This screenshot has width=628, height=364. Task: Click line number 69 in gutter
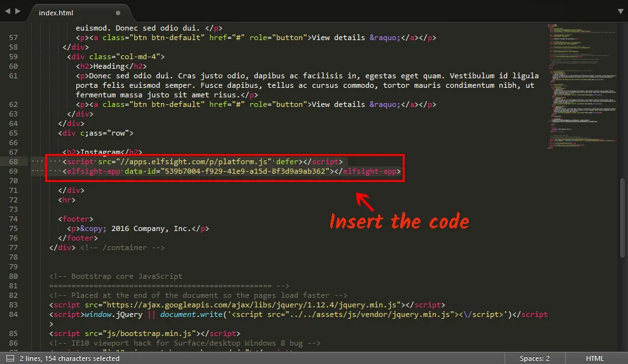click(x=13, y=171)
